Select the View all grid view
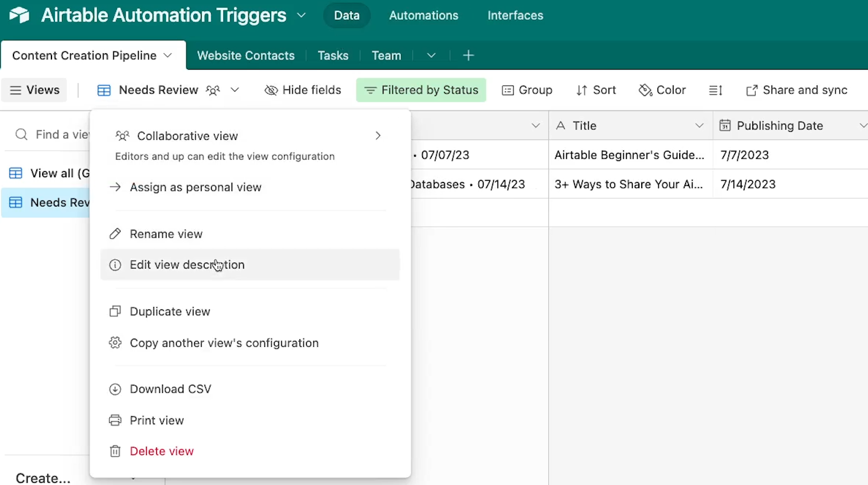The width and height of the screenshot is (868, 485). [49, 173]
